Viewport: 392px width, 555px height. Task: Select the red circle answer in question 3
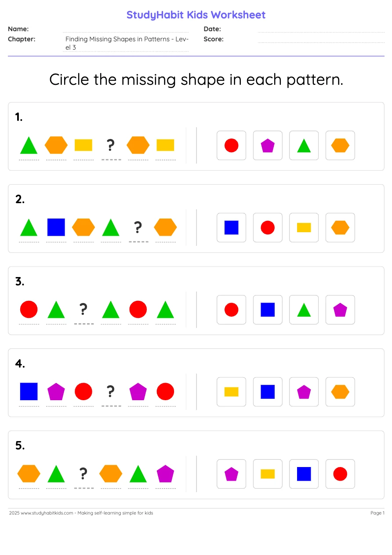(x=232, y=310)
